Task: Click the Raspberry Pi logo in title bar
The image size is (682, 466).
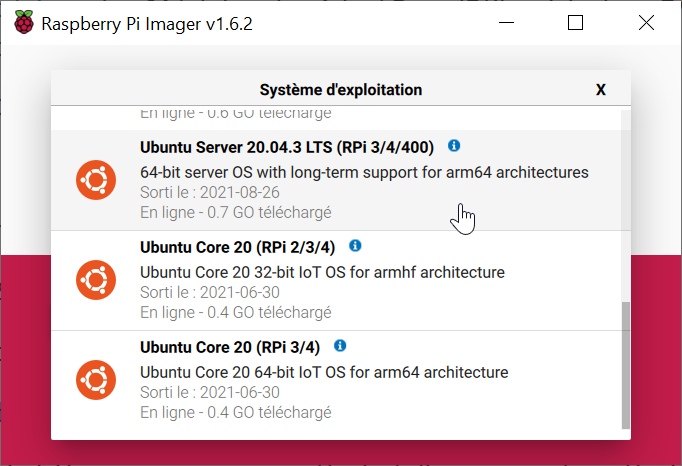Action: coord(23,23)
